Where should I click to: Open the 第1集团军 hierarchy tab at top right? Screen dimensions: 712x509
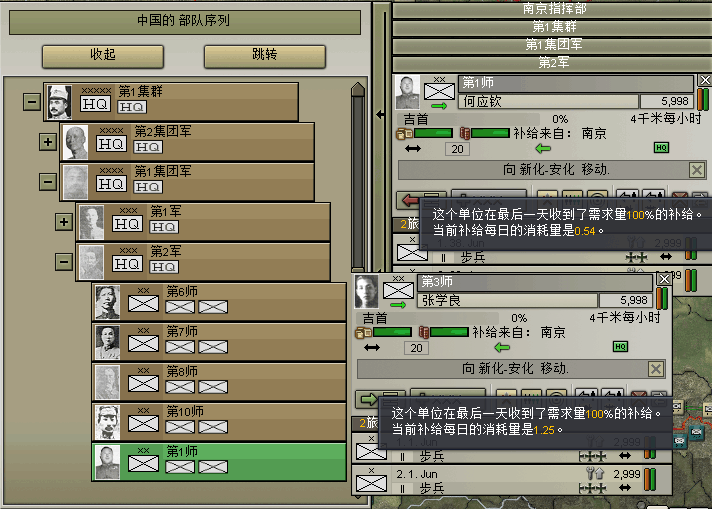click(x=554, y=44)
